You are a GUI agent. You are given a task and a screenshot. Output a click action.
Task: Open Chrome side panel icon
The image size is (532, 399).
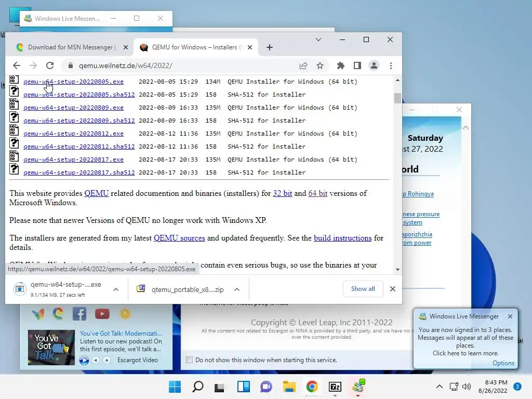[x=357, y=66]
